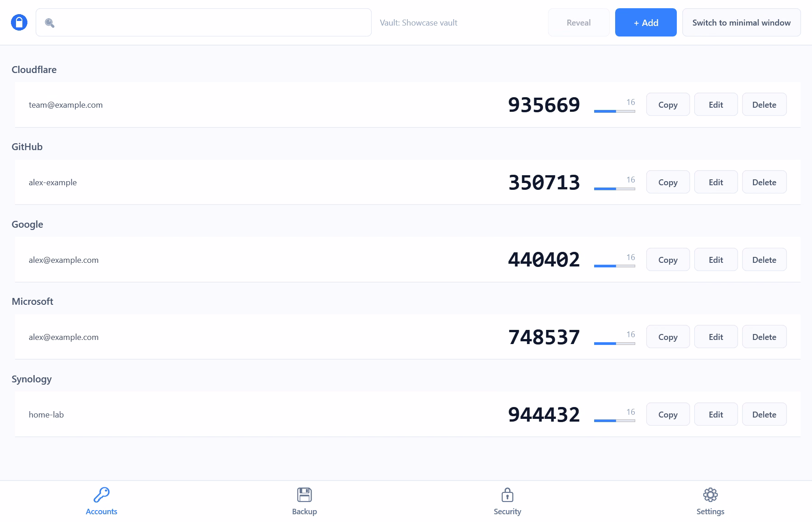The image size is (812, 522).
Task: Delete the Microsoft account
Action: pyautogui.click(x=764, y=337)
